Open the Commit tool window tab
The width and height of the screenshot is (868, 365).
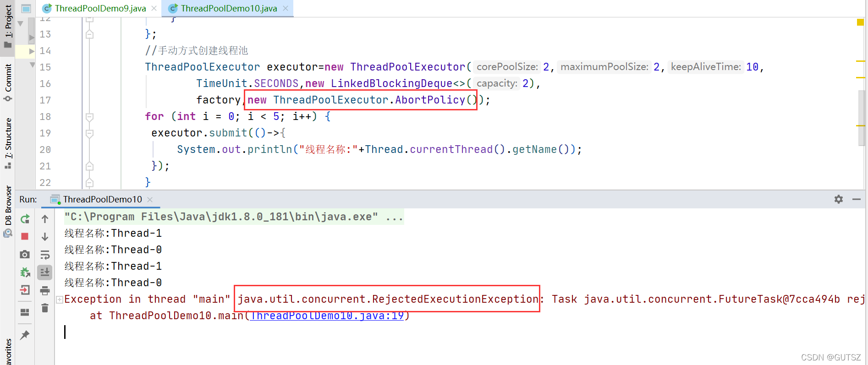tap(8, 83)
